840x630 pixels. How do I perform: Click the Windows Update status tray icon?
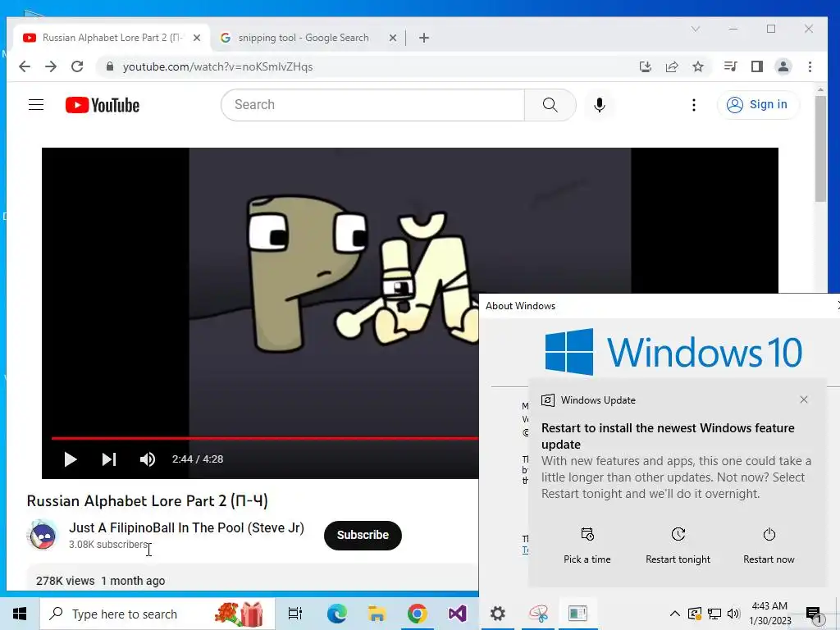(695, 614)
